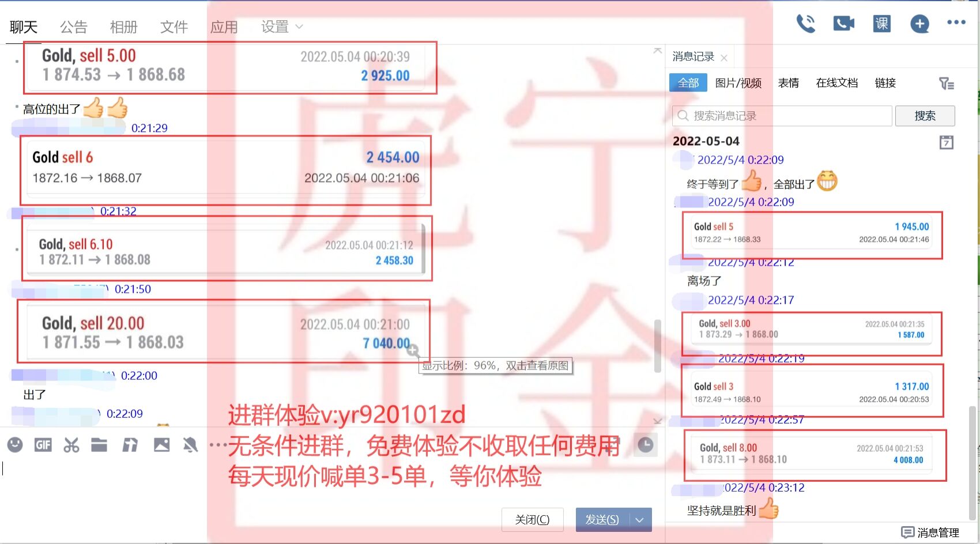Screen dimensions: 980x544
Task: Click the 搜索 button
Action: pos(925,116)
